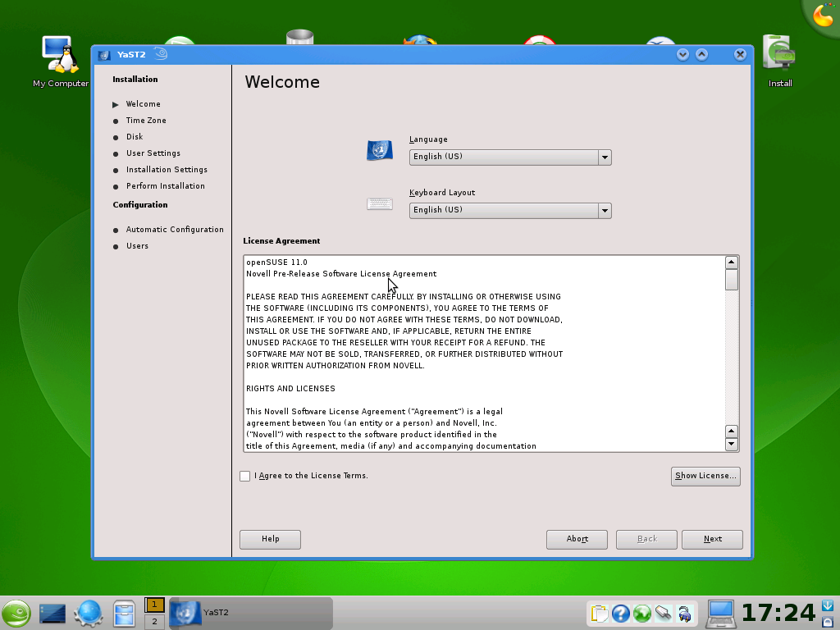840x630 pixels.
Task: Click Time Zone step in sidebar
Action: tap(146, 121)
